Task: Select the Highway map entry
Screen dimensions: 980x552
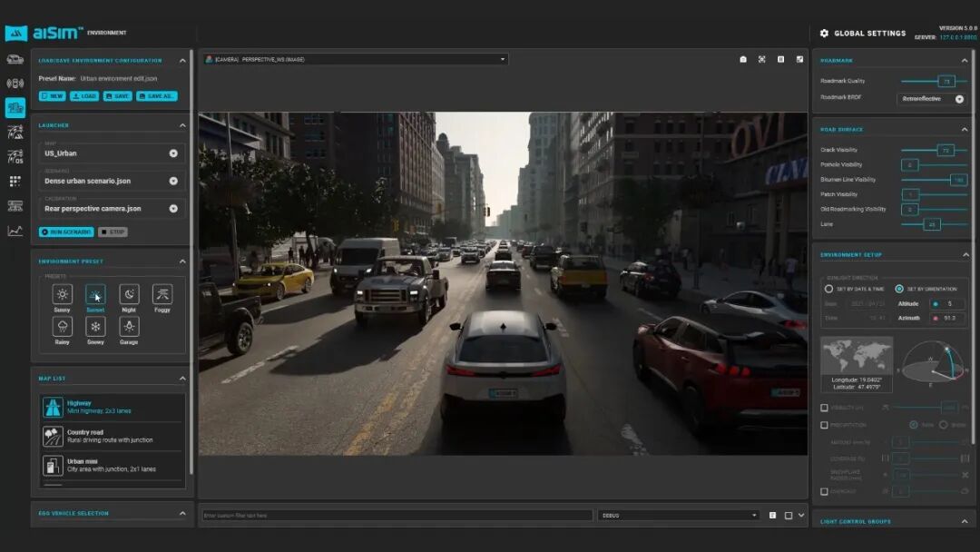Action: (113, 407)
